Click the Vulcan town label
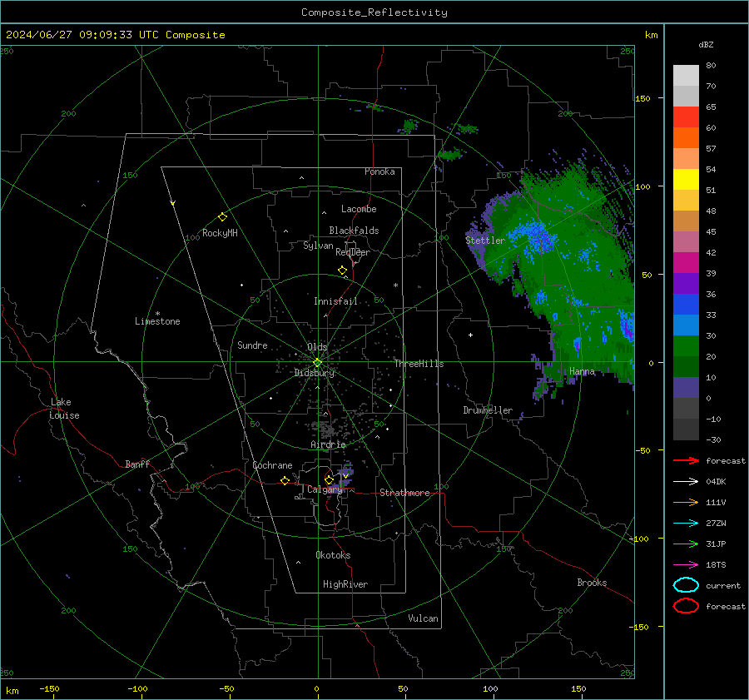 pos(423,618)
